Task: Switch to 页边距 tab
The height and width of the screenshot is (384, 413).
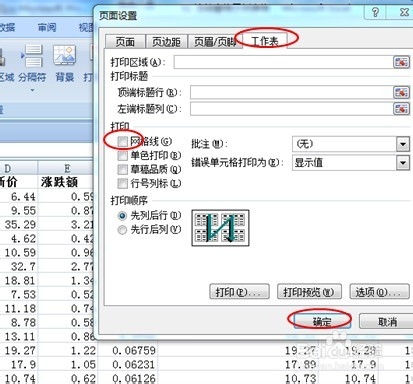Action: click(166, 42)
